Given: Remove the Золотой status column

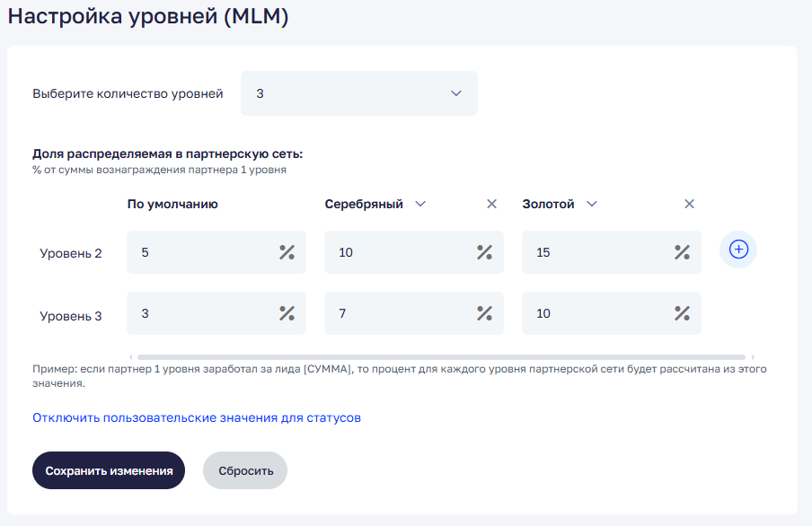Looking at the screenshot, I should (x=689, y=204).
